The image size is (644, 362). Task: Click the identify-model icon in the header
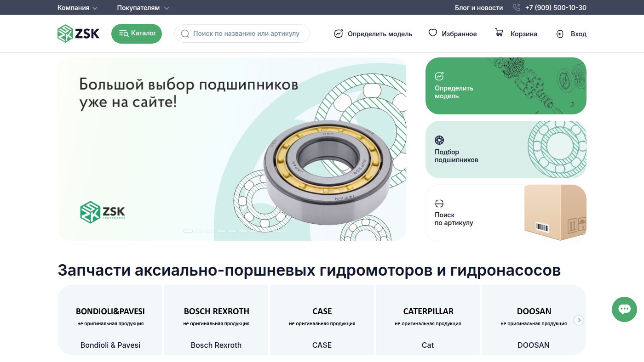pyautogui.click(x=339, y=34)
